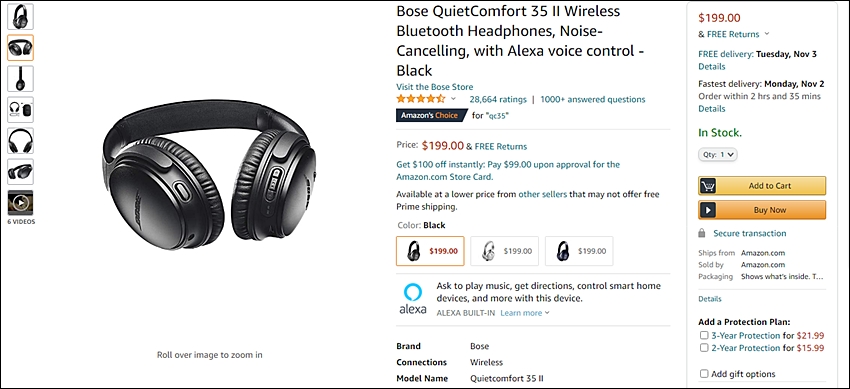Screen dimensions: 850x389
Task: Choose the silver color option at $199.00
Action: tap(504, 251)
